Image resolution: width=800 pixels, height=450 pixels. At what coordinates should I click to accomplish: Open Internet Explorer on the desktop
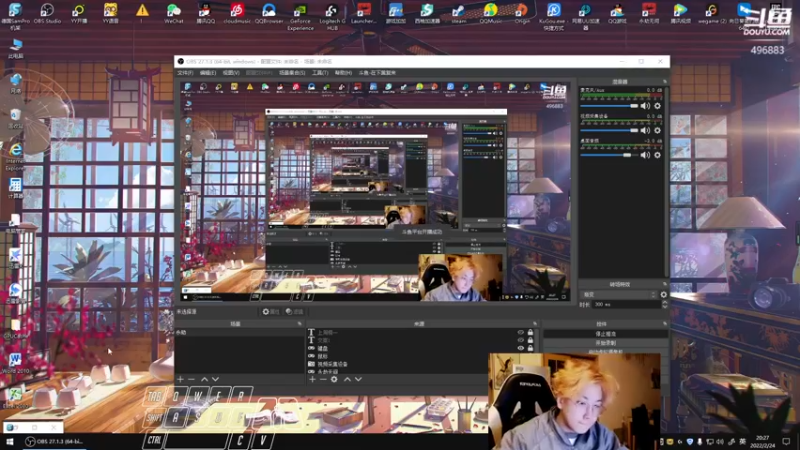coord(15,156)
